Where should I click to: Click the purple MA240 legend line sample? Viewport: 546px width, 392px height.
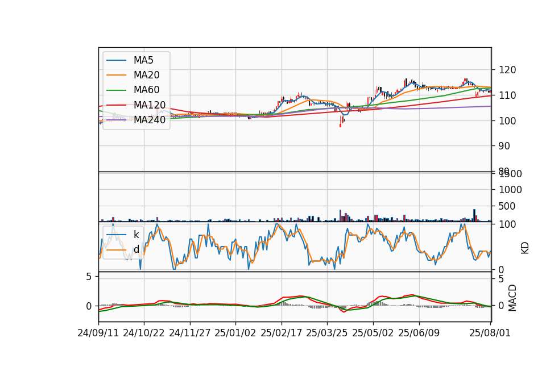pyautogui.click(x=116, y=120)
